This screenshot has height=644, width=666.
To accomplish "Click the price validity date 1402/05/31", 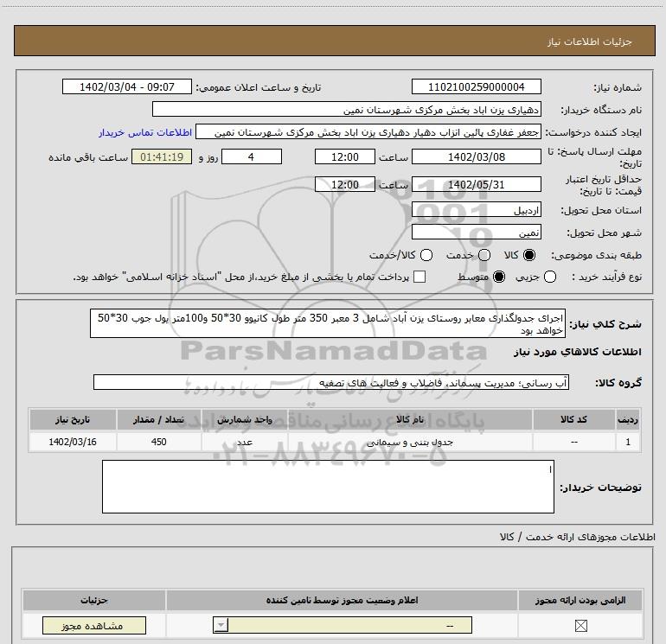I will point(476,185).
